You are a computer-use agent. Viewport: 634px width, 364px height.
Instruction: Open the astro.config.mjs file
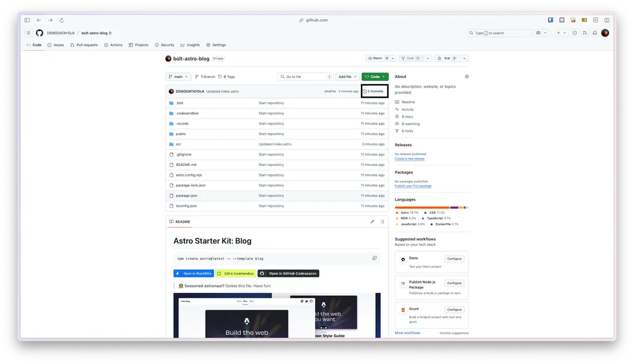point(189,175)
